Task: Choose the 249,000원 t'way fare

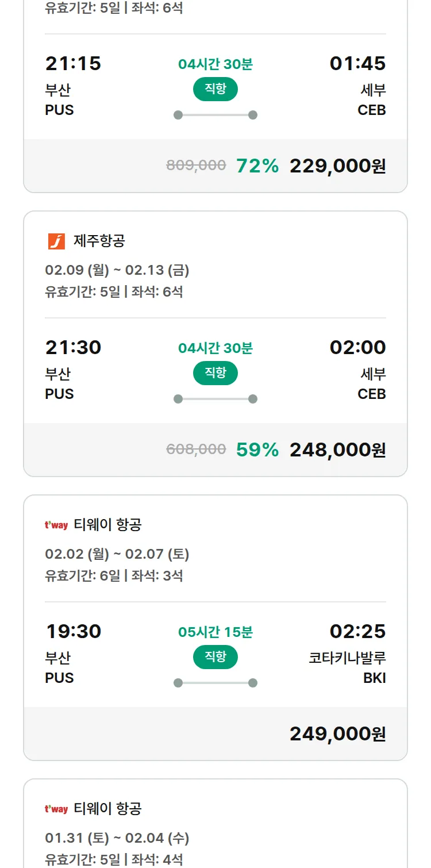Action: pos(337,733)
